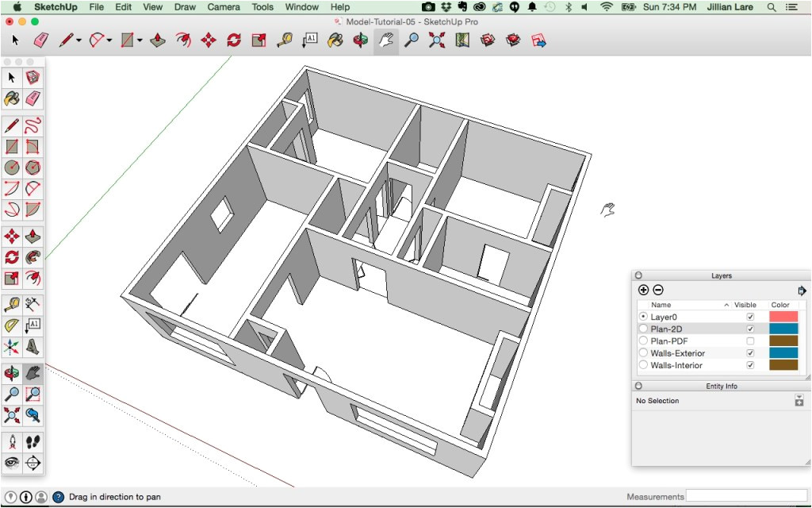Open the Window menu
Screen dimensions: 812x508
[301, 7]
